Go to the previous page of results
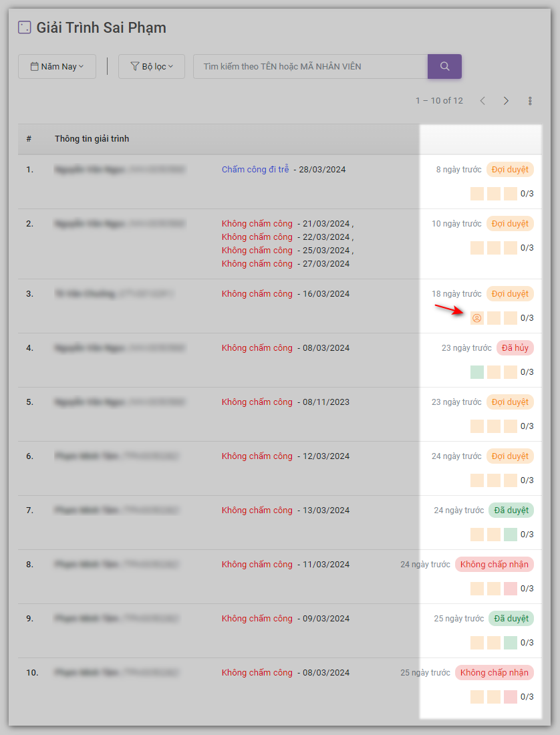The image size is (560, 735). tap(482, 101)
